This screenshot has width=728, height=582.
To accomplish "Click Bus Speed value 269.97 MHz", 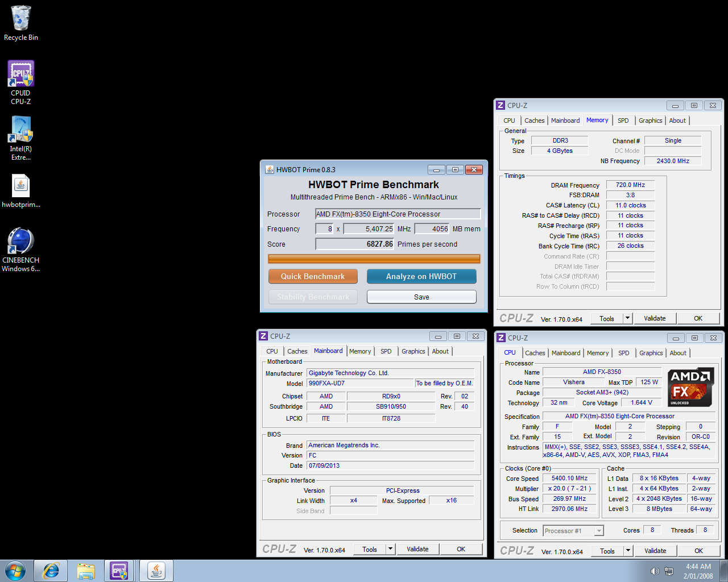I will (569, 498).
